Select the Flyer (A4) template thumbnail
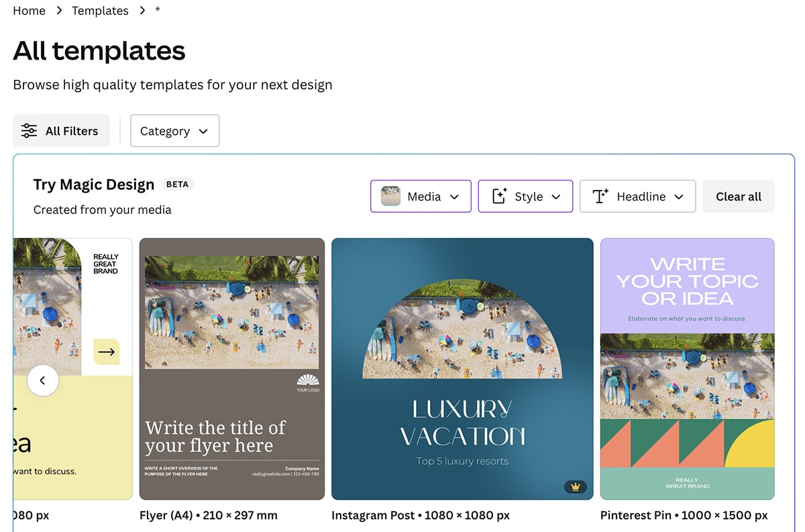Image resolution: width=805 pixels, height=532 pixels. point(232,369)
